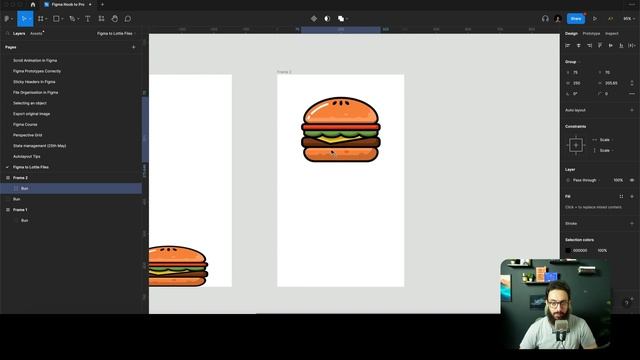Search layers with magnifier icon

pos(7,33)
